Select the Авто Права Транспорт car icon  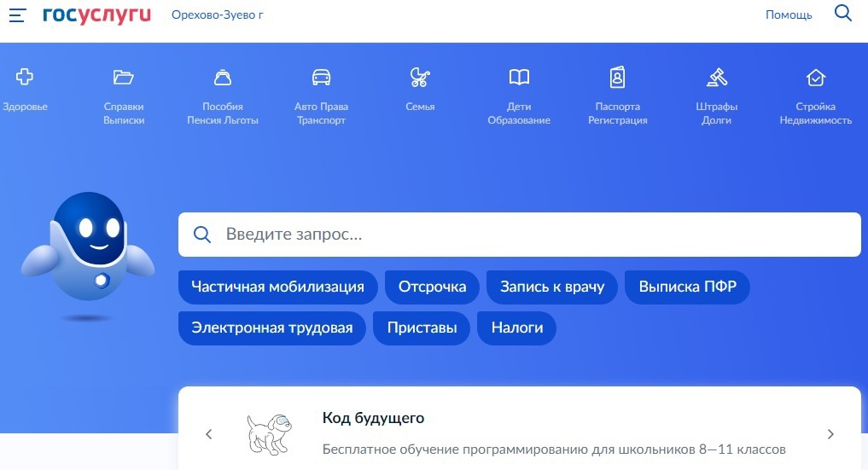tap(321, 77)
